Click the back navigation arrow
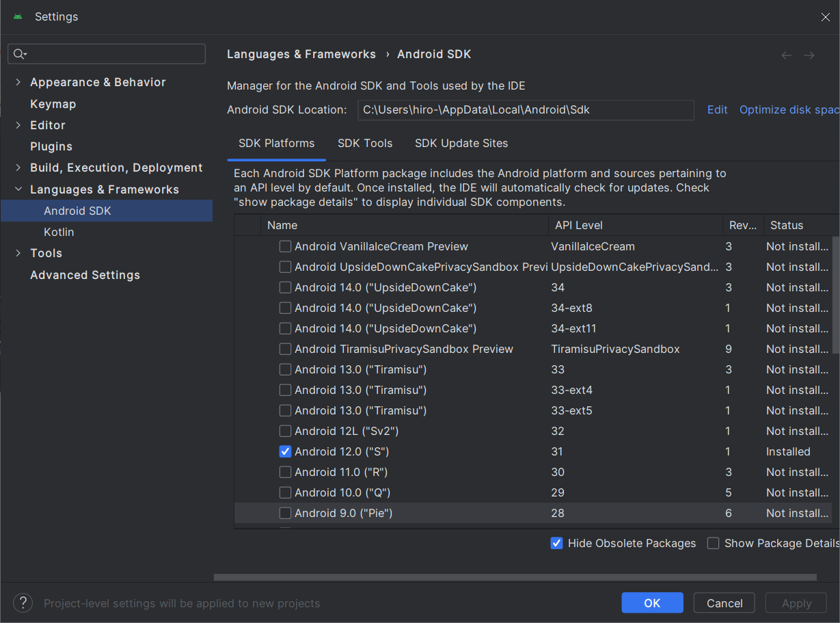840x623 pixels. 787,55
